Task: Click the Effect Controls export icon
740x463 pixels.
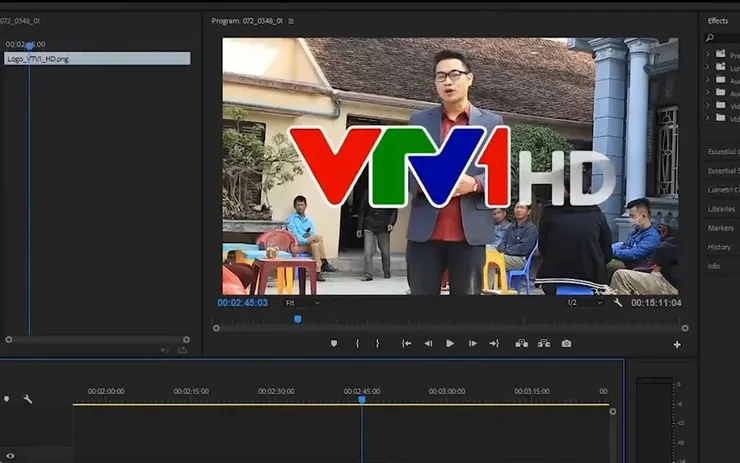Action: tap(183, 350)
